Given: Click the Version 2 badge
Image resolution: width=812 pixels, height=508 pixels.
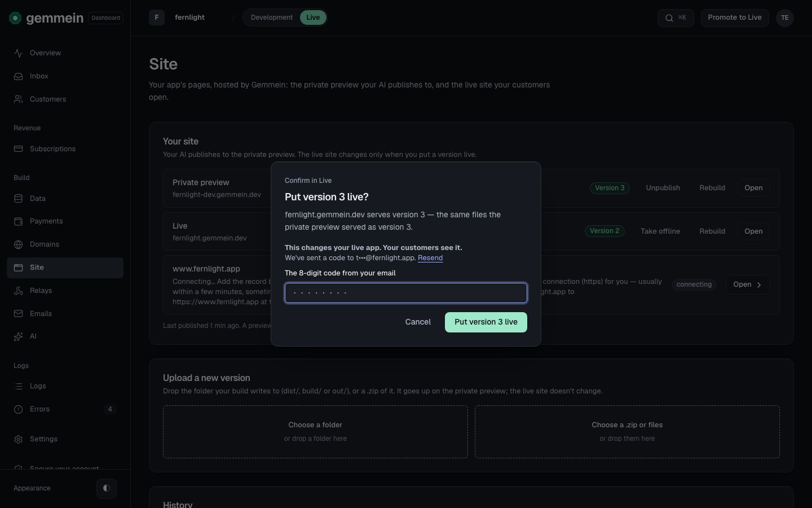Looking at the screenshot, I should click(x=604, y=231).
